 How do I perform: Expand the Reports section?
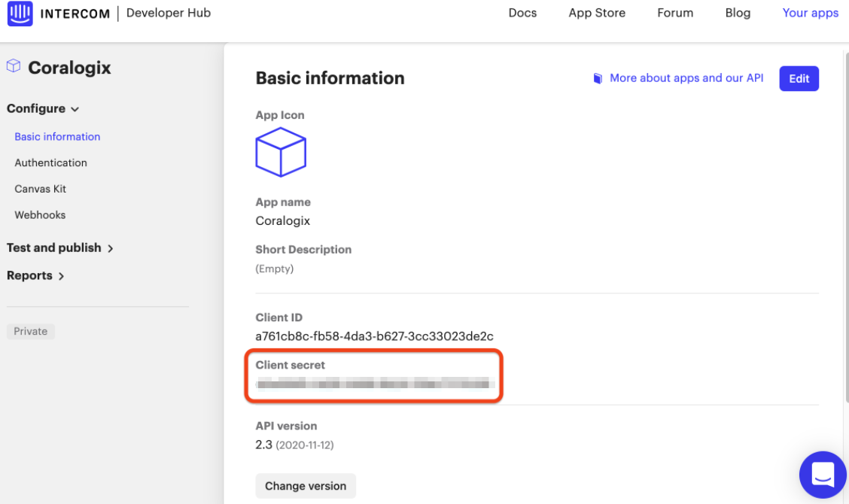click(35, 275)
